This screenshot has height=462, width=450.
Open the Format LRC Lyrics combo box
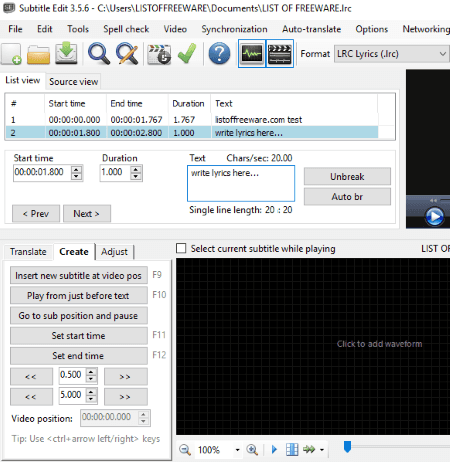coord(392,54)
